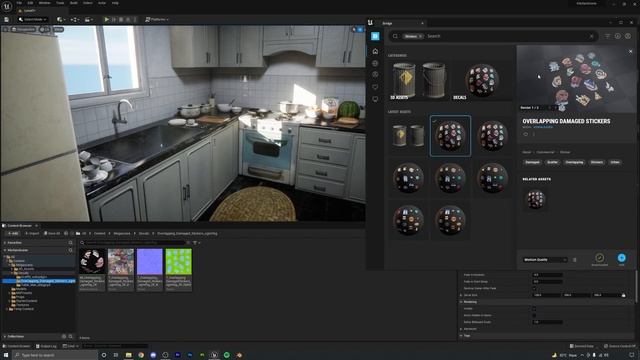640x360 pixels.
Task: Click the blue Add to project button
Action: click(621, 258)
